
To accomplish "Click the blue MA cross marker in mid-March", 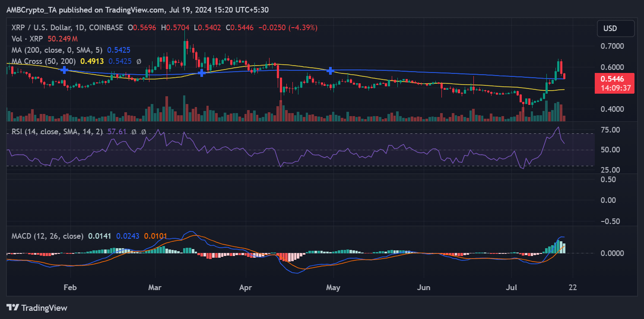I will tap(201, 73).
